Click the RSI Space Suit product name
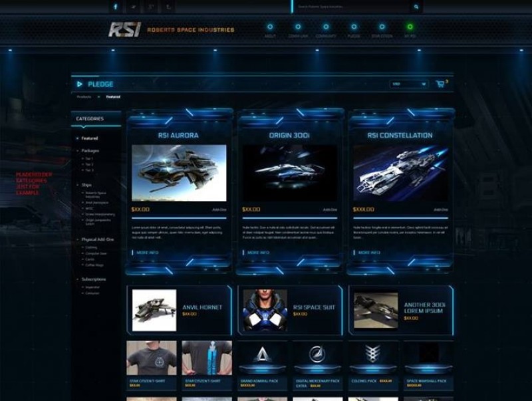This screenshot has width=532, height=401. click(x=314, y=307)
